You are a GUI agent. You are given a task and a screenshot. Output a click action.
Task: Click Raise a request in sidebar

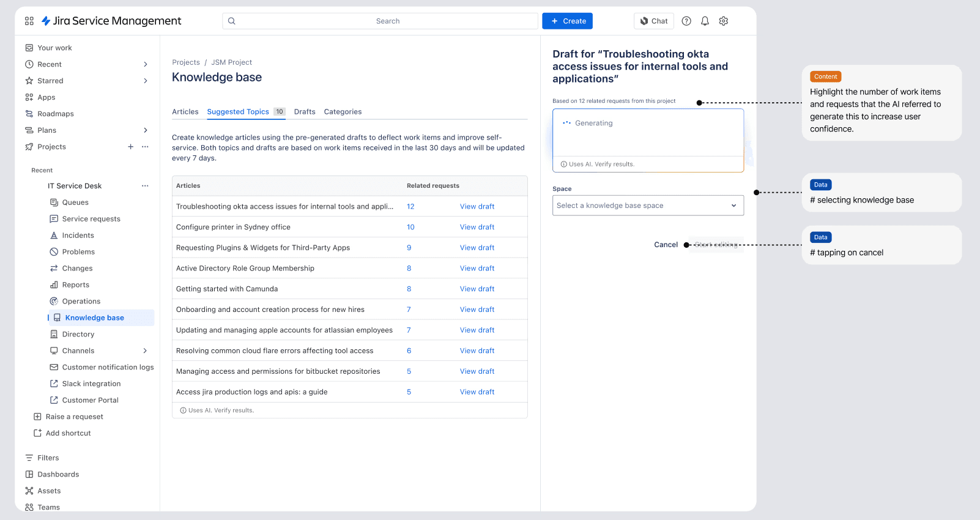click(x=75, y=417)
